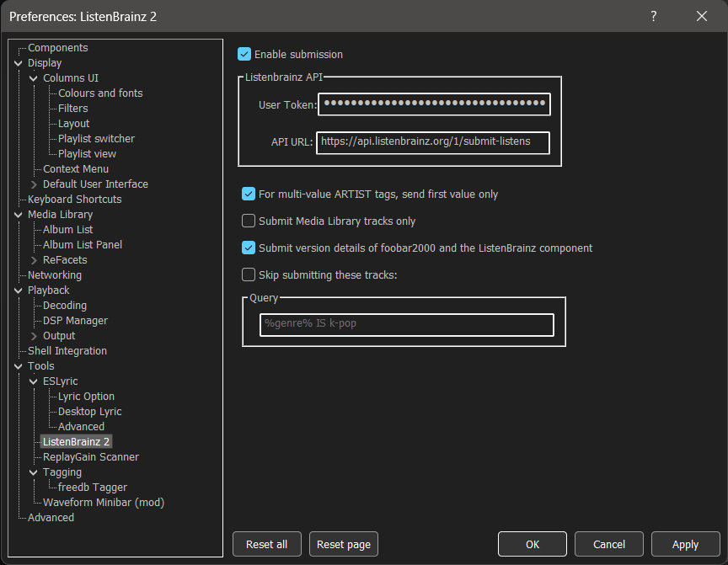
Task: Open Lyric Option settings
Action: click(86, 397)
